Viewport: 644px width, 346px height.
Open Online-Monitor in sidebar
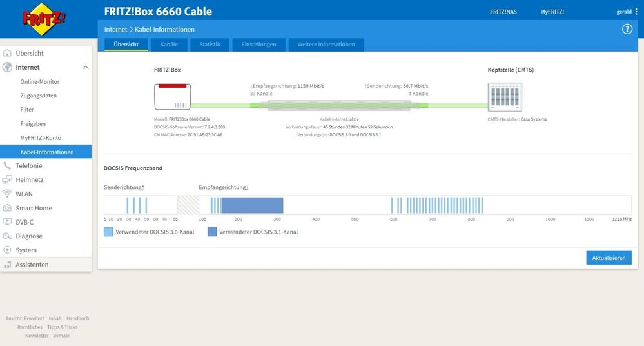(x=40, y=82)
